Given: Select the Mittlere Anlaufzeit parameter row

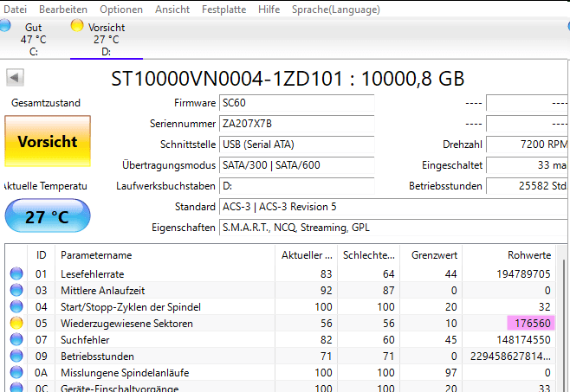Looking at the screenshot, I should click(281, 290).
